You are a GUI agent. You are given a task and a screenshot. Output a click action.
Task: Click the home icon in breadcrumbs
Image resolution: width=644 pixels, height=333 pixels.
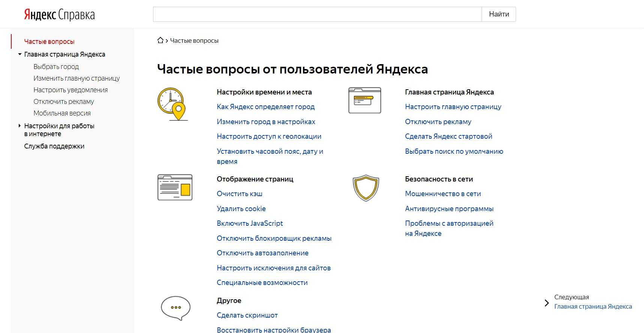(x=160, y=40)
